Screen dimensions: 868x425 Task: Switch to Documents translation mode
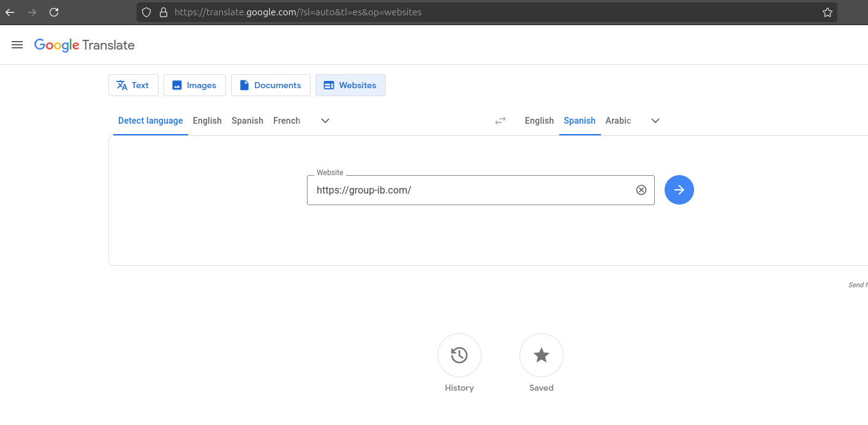244,85
